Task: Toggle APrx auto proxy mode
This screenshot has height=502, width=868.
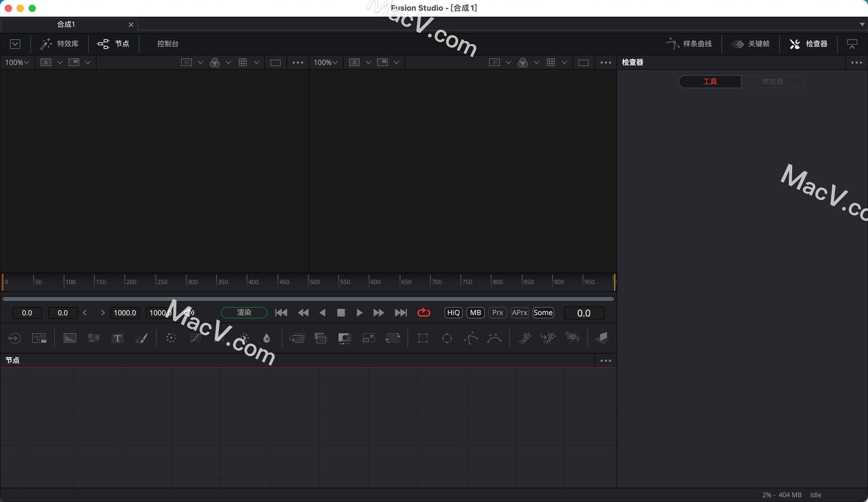Action: [520, 313]
